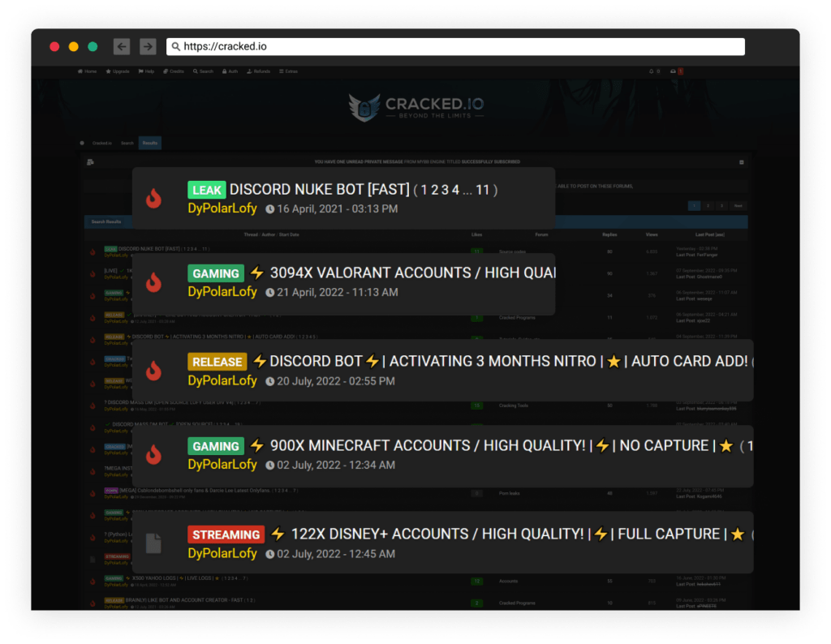Sort by Views column header
Viewport: 831px width, 644px height.
pos(652,234)
